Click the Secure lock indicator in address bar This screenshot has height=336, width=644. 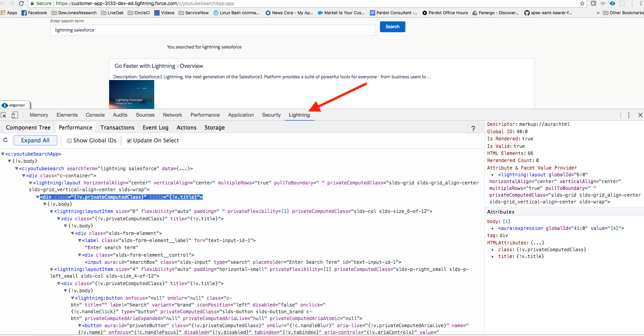click(x=41, y=3)
